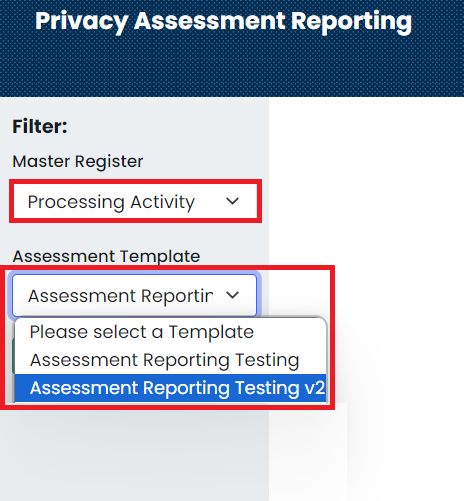
Task: Click the 'Assessment Template' field label
Action: pos(106,256)
